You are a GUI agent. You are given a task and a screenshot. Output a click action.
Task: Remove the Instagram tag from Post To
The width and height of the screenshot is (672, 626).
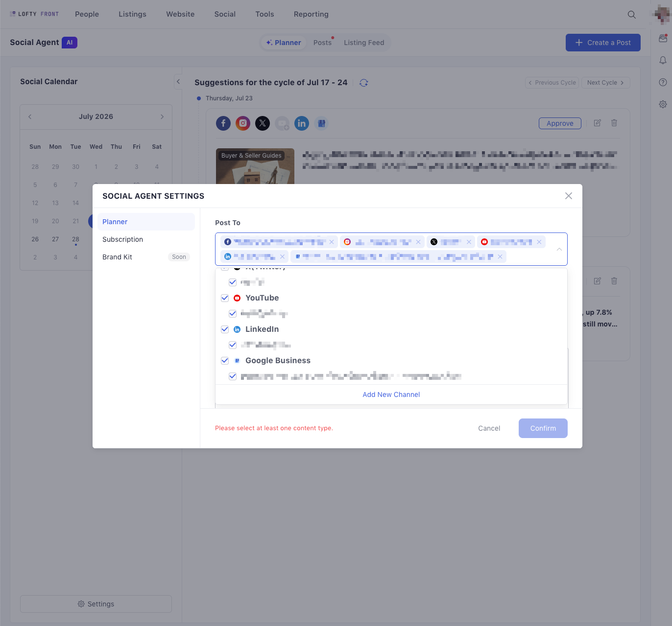(x=418, y=242)
